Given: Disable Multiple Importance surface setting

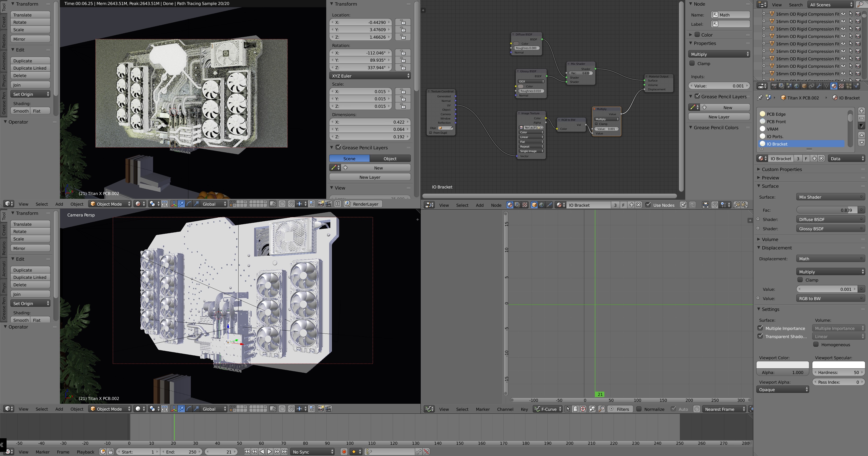Looking at the screenshot, I should 760,328.
